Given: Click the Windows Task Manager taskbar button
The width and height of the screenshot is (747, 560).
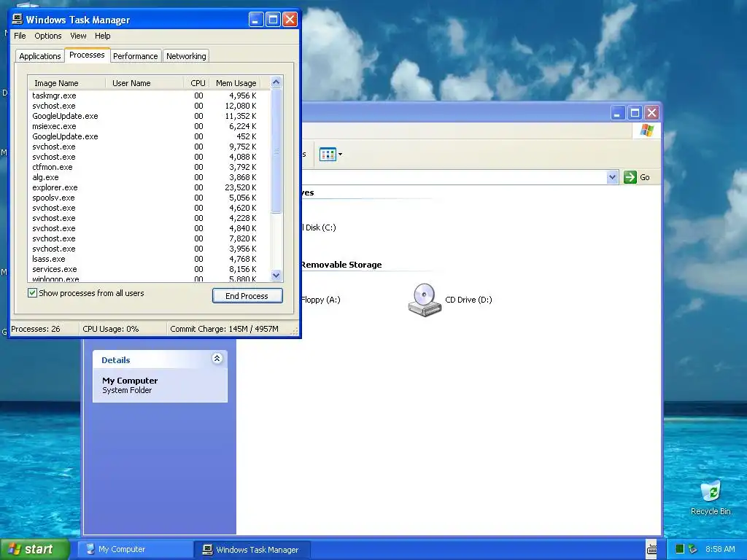Looking at the screenshot, I should click(252, 550).
